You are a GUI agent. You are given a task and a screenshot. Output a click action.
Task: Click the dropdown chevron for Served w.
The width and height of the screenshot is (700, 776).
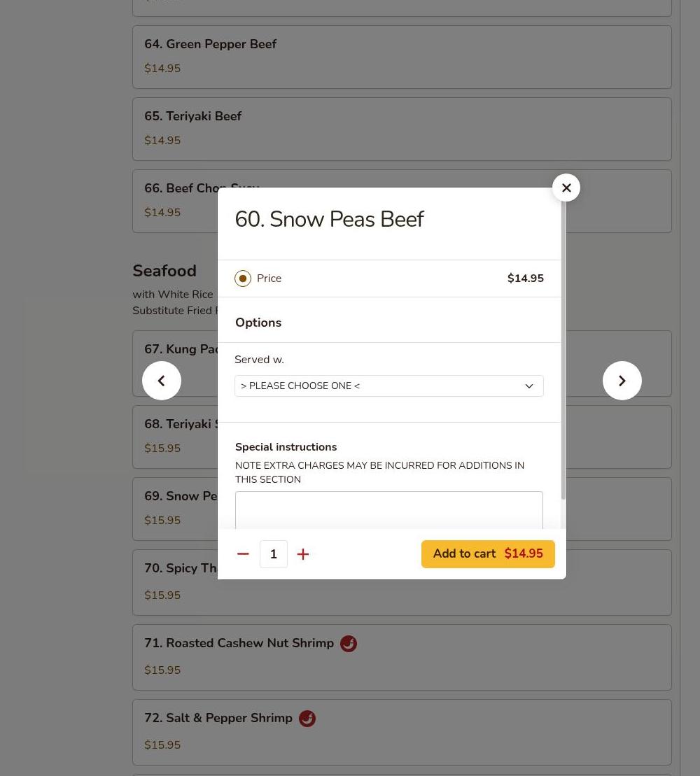(529, 386)
